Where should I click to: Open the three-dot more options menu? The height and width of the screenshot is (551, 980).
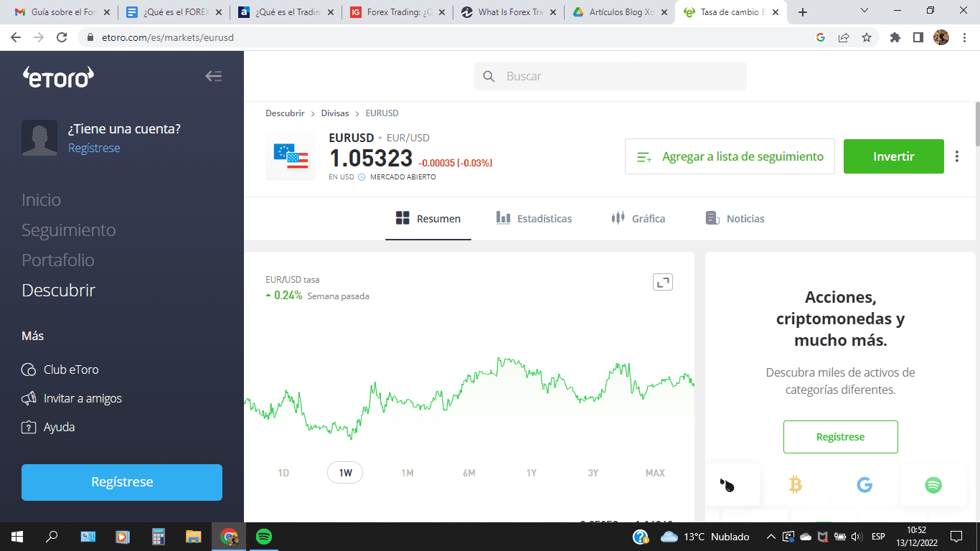(x=957, y=156)
